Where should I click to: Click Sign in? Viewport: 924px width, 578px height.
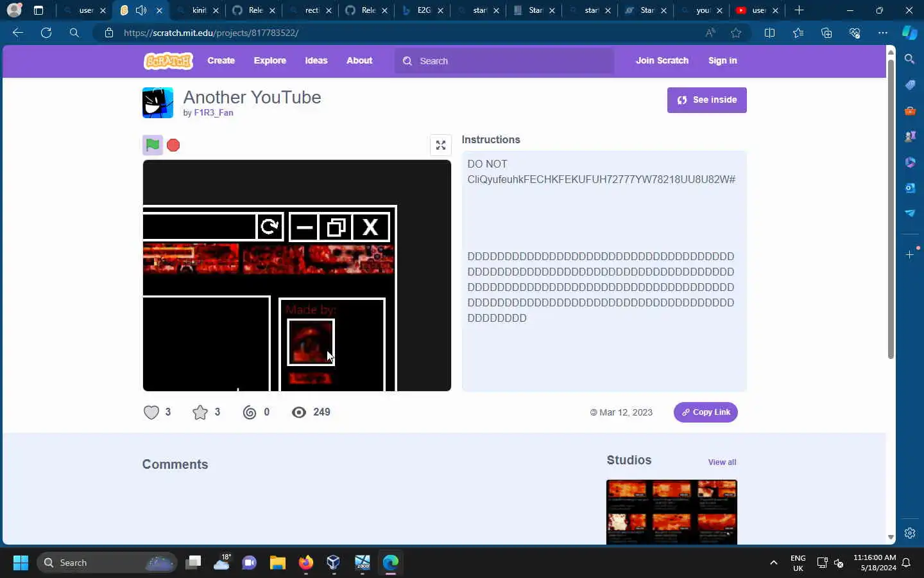[x=723, y=60]
